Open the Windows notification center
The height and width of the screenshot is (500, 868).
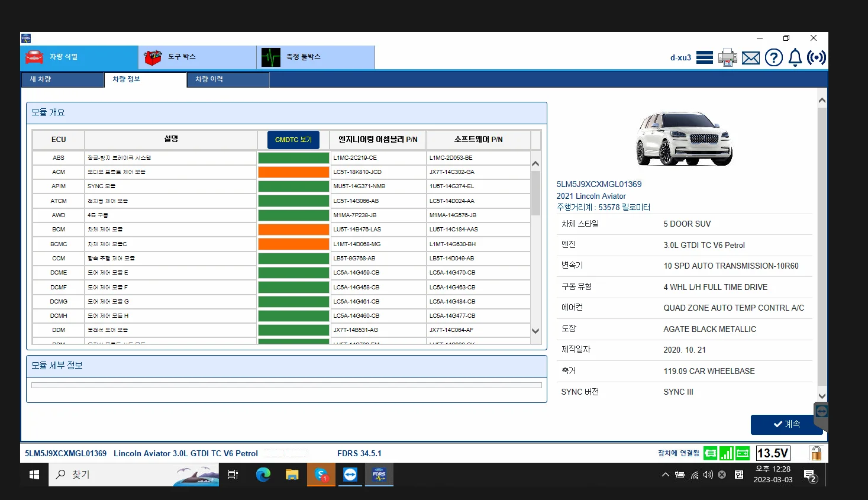coord(810,475)
